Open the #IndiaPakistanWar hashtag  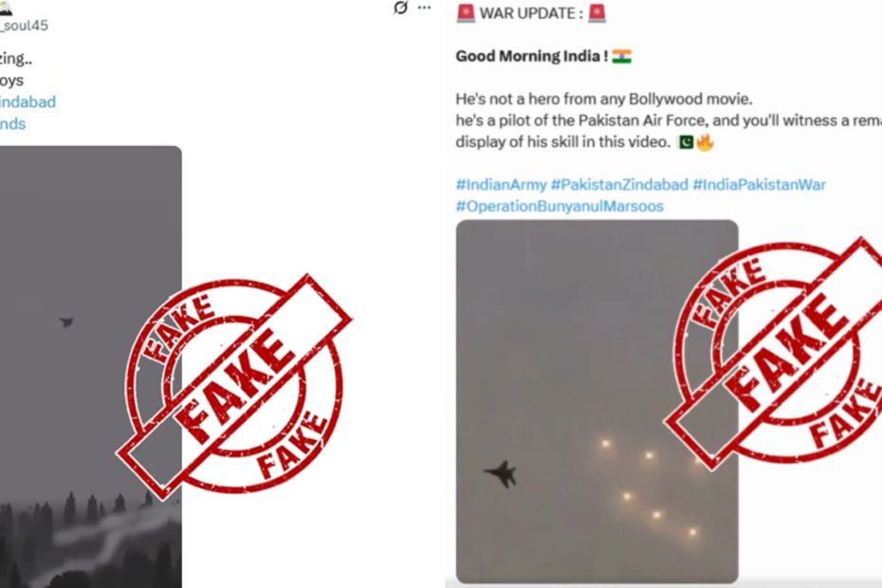coord(759,185)
